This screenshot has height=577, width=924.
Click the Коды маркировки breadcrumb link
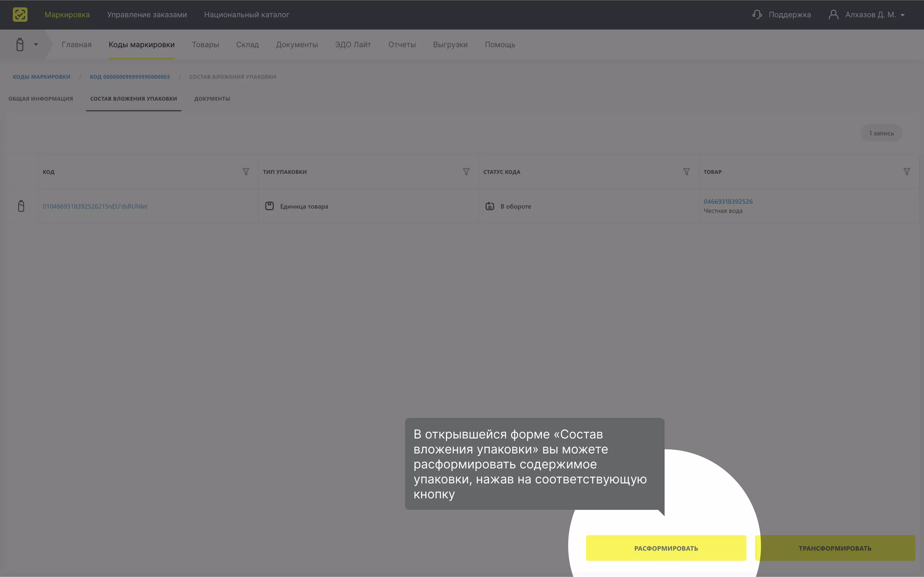point(42,77)
